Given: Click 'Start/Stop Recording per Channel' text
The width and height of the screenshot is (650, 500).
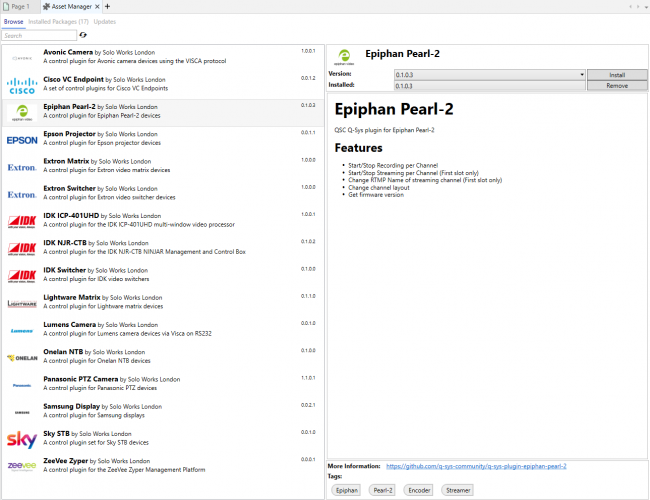Looking at the screenshot, I should click(x=393, y=165).
